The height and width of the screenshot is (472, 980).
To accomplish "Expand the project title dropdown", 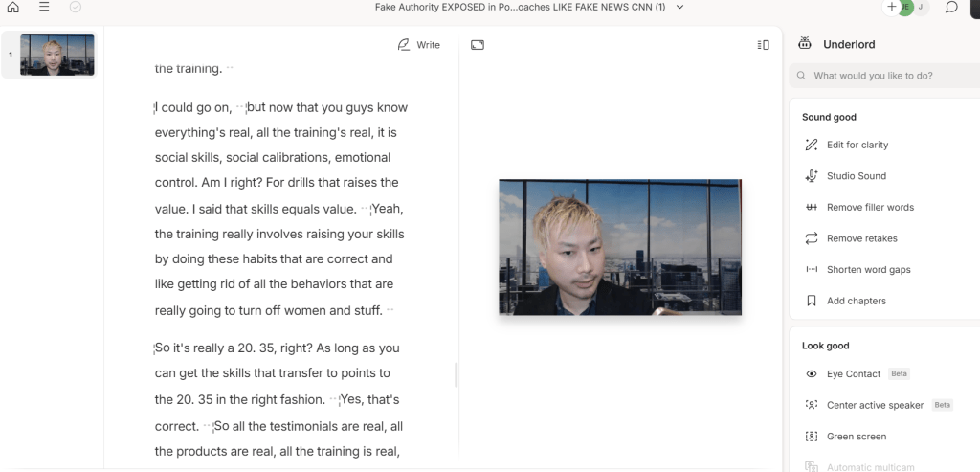I will [679, 8].
